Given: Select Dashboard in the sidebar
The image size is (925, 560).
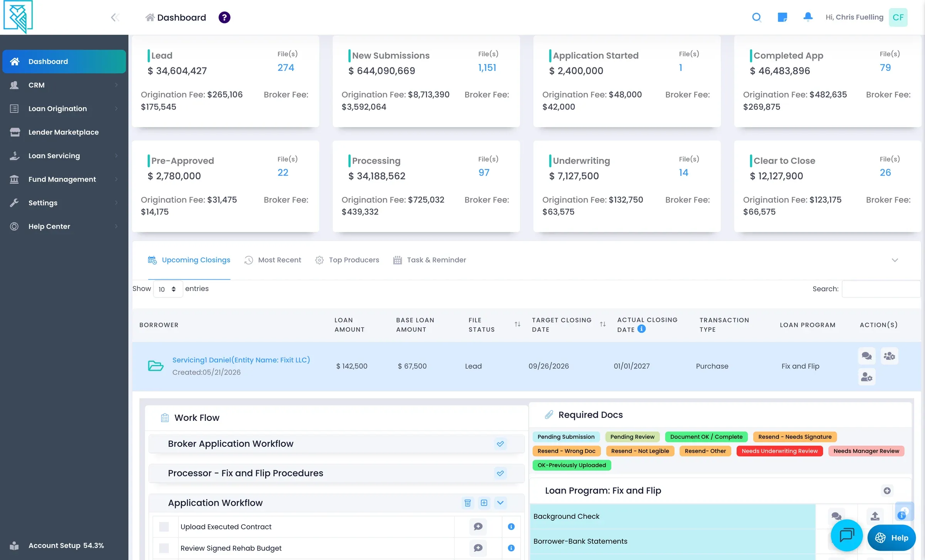Looking at the screenshot, I should pos(64,62).
